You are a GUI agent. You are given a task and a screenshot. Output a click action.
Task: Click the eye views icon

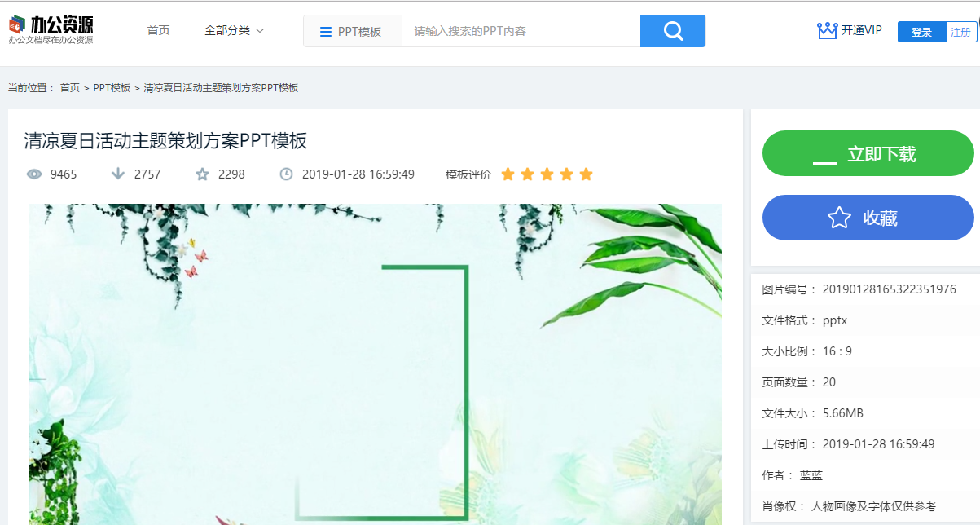(x=34, y=174)
